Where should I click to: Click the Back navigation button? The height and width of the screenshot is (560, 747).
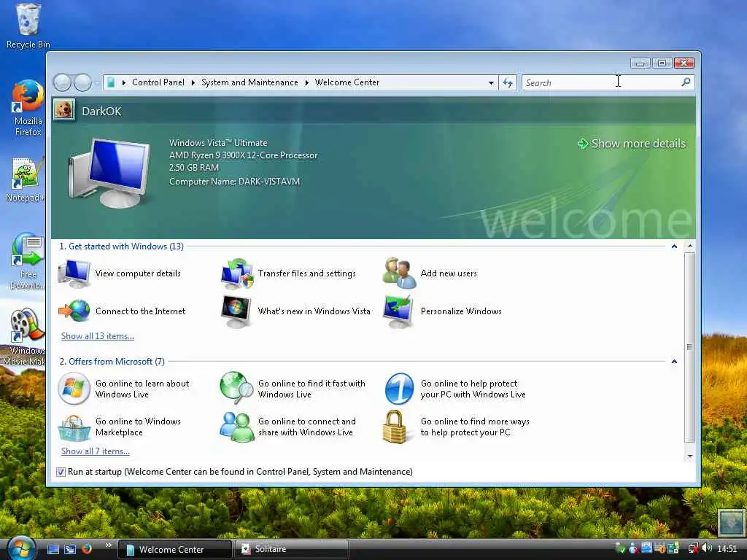[63, 82]
